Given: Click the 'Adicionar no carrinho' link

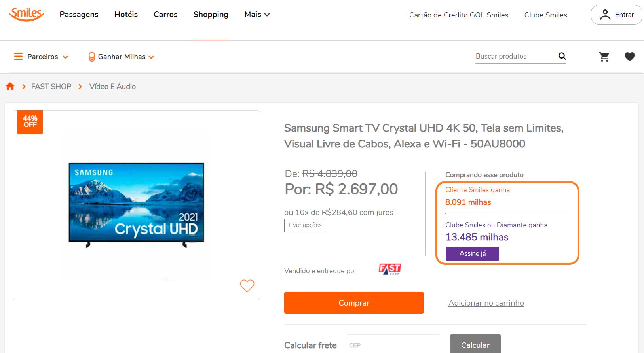Looking at the screenshot, I should (486, 303).
